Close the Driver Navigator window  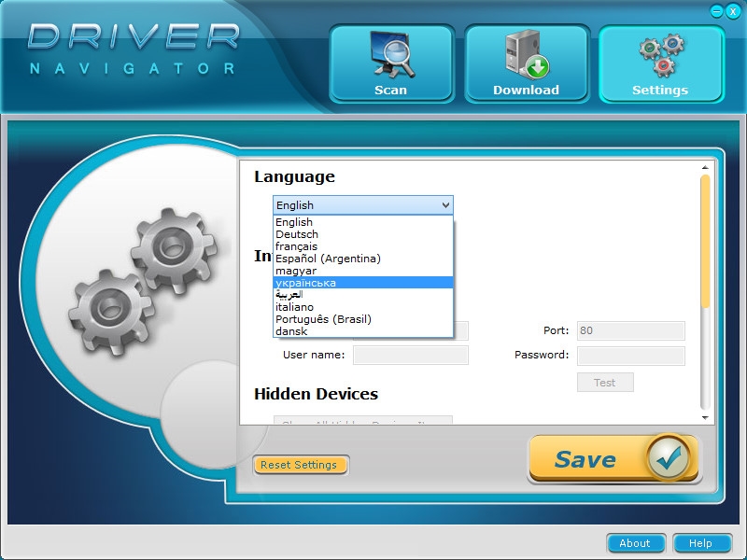click(x=733, y=12)
